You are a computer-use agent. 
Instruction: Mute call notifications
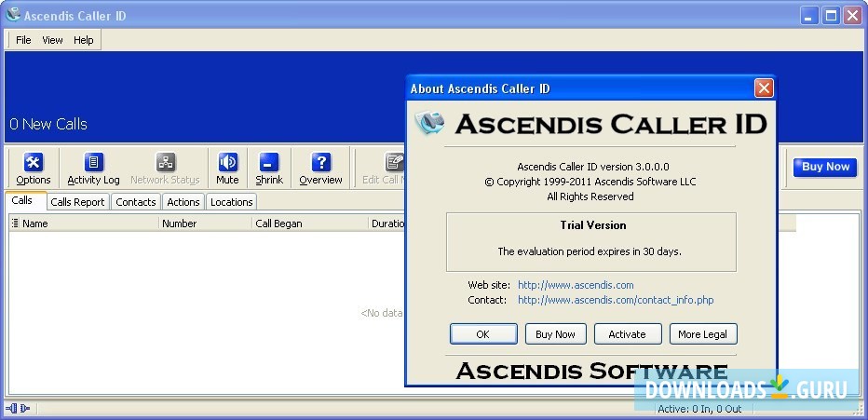point(227,169)
